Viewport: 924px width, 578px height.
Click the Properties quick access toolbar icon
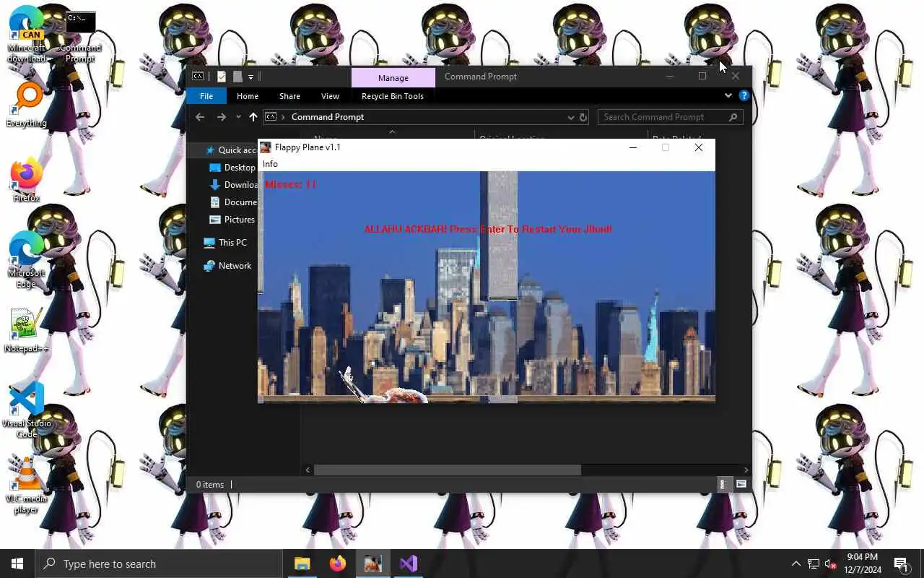[x=222, y=77]
